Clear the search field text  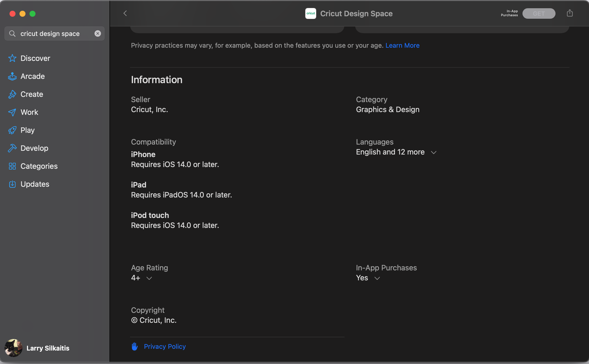pyautogui.click(x=98, y=33)
